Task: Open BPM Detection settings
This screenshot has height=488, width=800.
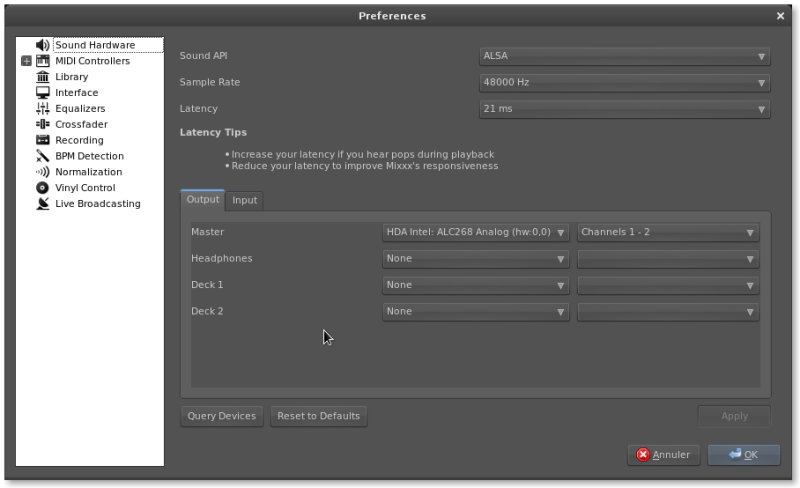Action: [x=89, y=156]
